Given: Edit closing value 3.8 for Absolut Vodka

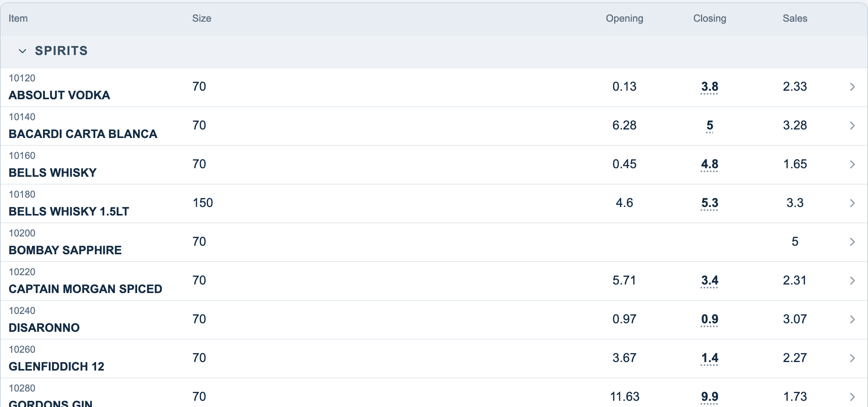Looking at the screenshot, I should click(x=710, y=87).
